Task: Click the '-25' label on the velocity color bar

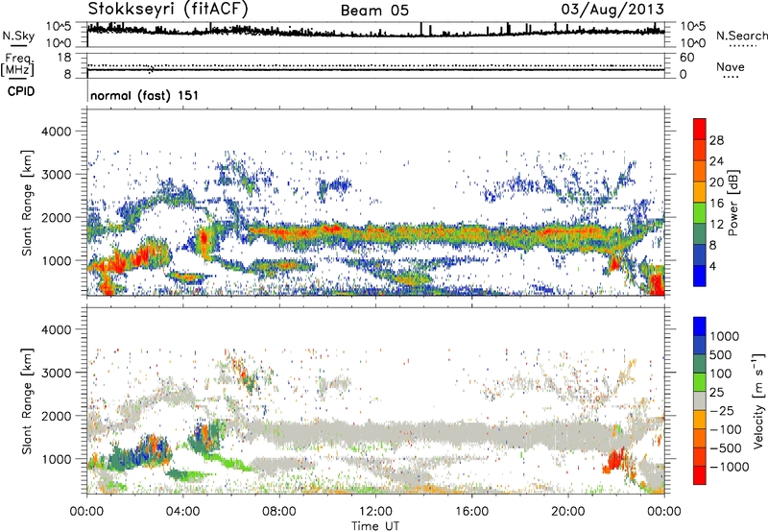Action: click(722, 411)
